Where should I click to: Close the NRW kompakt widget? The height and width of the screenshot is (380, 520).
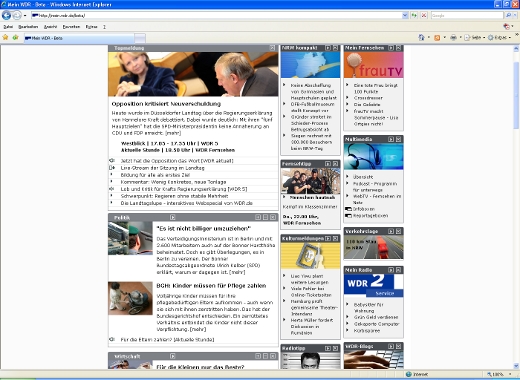[335, 48]
